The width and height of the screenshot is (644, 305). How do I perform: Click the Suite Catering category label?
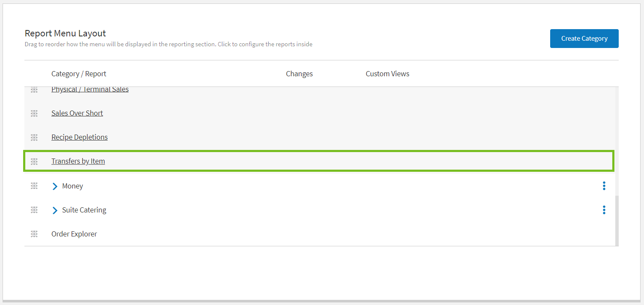(84, 210)
